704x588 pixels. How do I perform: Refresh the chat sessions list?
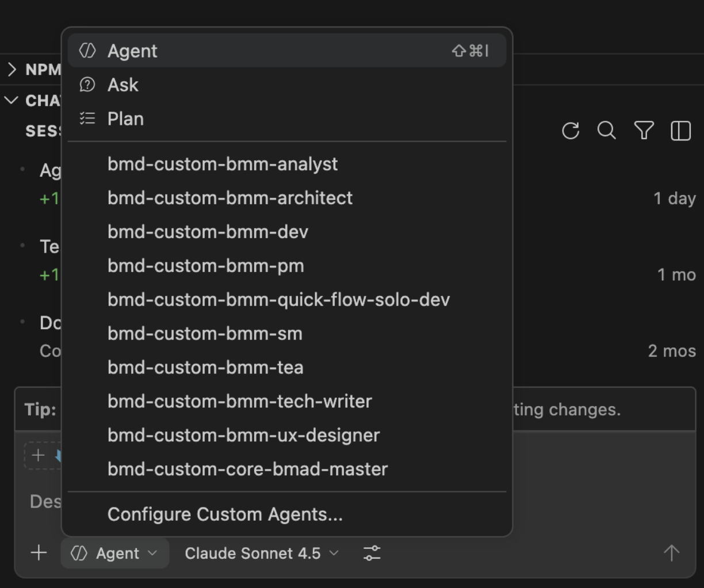point(570,131)
